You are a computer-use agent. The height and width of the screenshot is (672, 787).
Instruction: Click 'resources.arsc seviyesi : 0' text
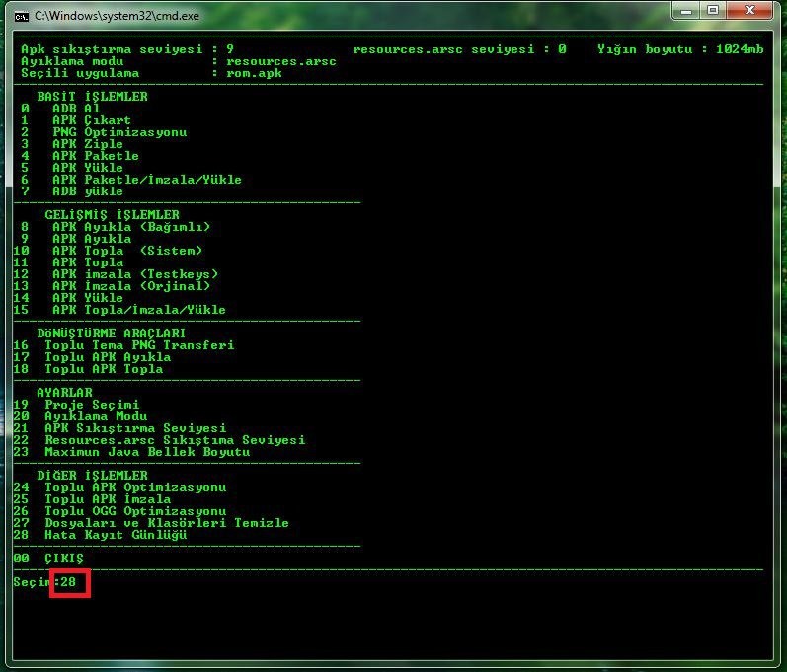(x=459, y=49)
